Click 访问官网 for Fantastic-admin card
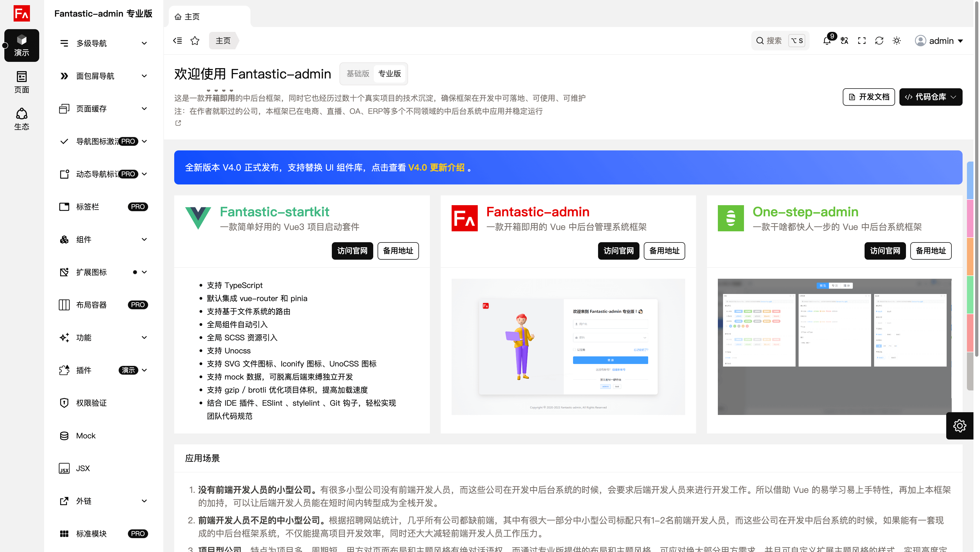Screen dimensions: 980x552 [x=618, y=251]
